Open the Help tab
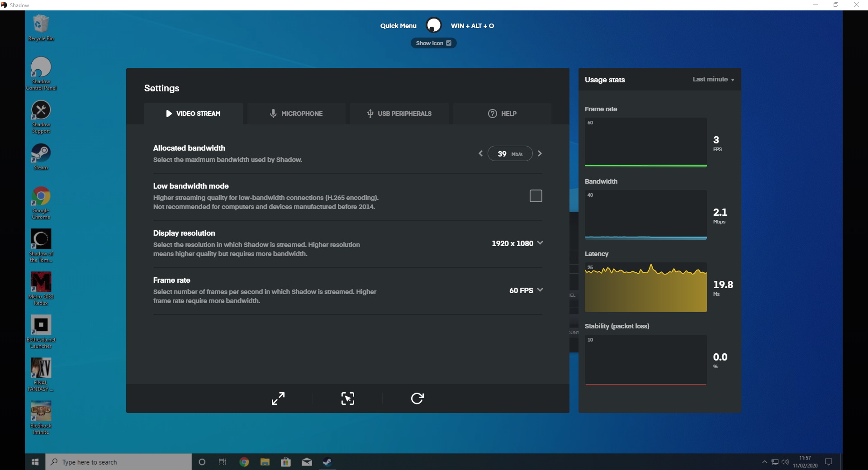Screen dimensions: 868x470 (x=502, y=114)
